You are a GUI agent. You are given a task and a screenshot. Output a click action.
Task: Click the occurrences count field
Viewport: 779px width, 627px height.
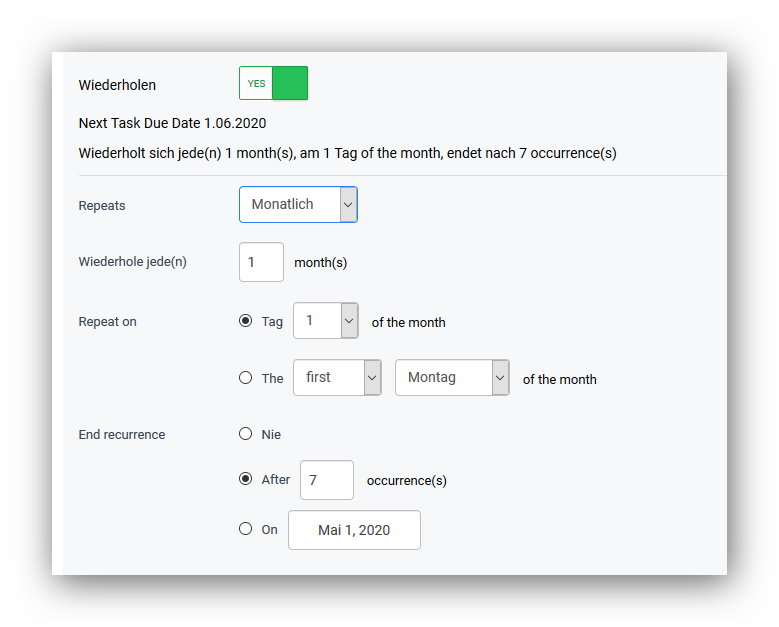click(327, 480)
